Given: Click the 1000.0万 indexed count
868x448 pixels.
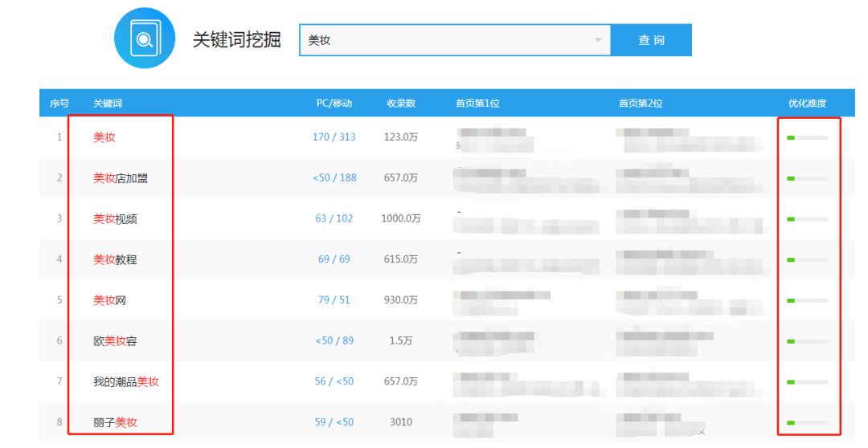Looking at the screenshot, I should [x=401, y=218].
